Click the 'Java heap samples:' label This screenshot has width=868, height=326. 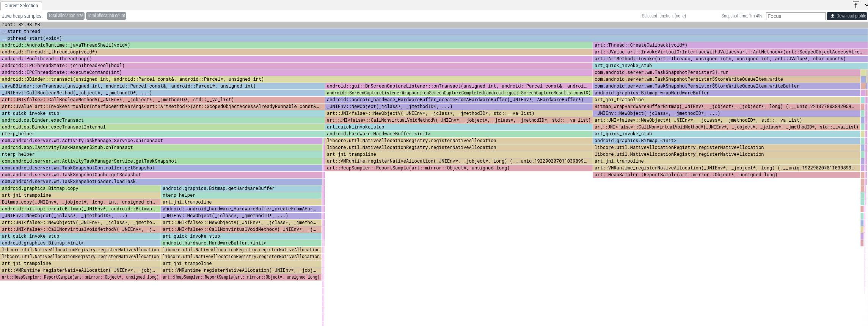click(22, 16)
